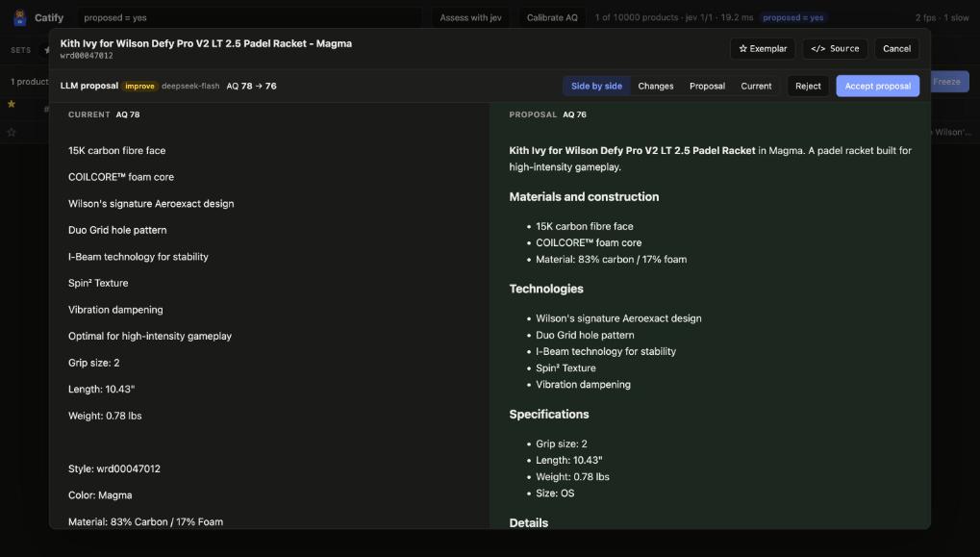Click the 'improve' badge
Viewport: 980px width, 557px height.
[139, 87]
